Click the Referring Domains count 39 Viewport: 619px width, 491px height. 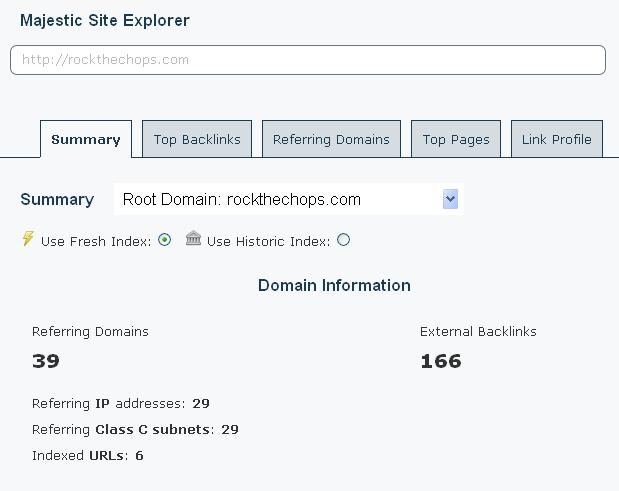[46, 362]
